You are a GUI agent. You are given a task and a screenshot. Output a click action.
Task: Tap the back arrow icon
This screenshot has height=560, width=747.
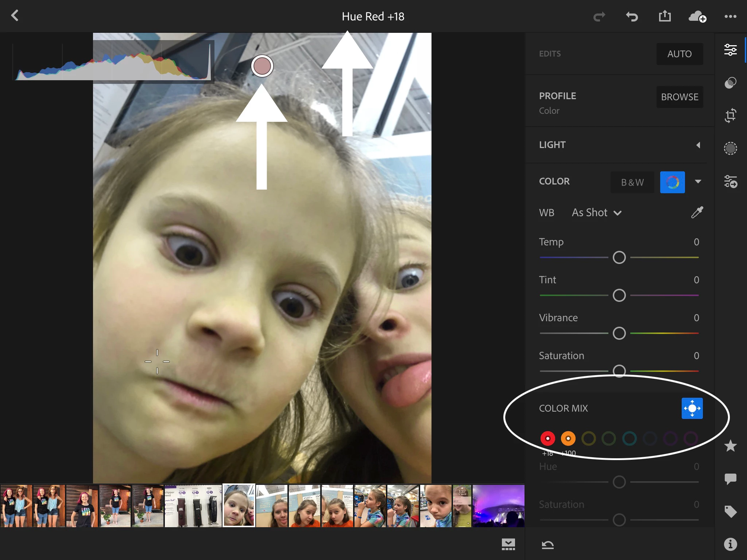click(x=15, y=16)
